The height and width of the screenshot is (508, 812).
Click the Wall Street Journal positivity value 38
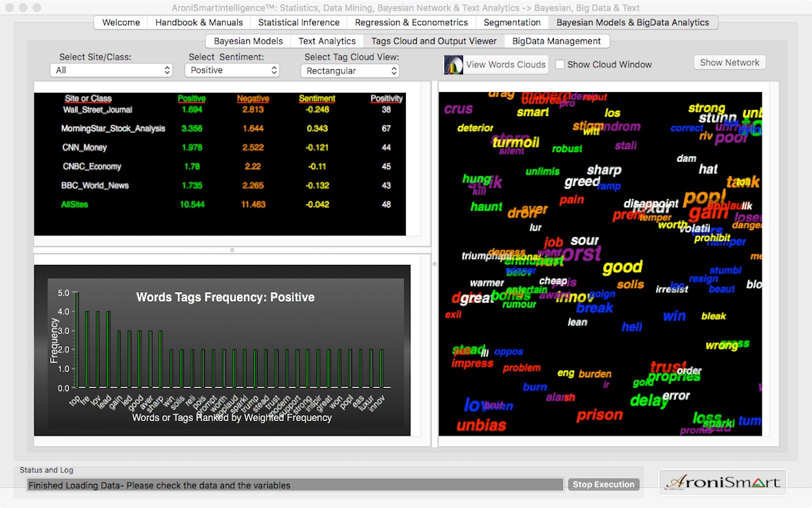386,109
